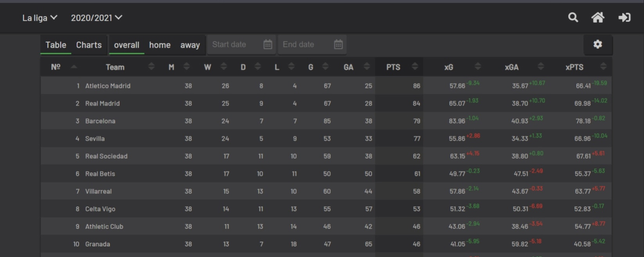Image resolution: width=644 pixels, height=257 pixels.
Task: Sort by xPTS column arrows
Action: 603,66
